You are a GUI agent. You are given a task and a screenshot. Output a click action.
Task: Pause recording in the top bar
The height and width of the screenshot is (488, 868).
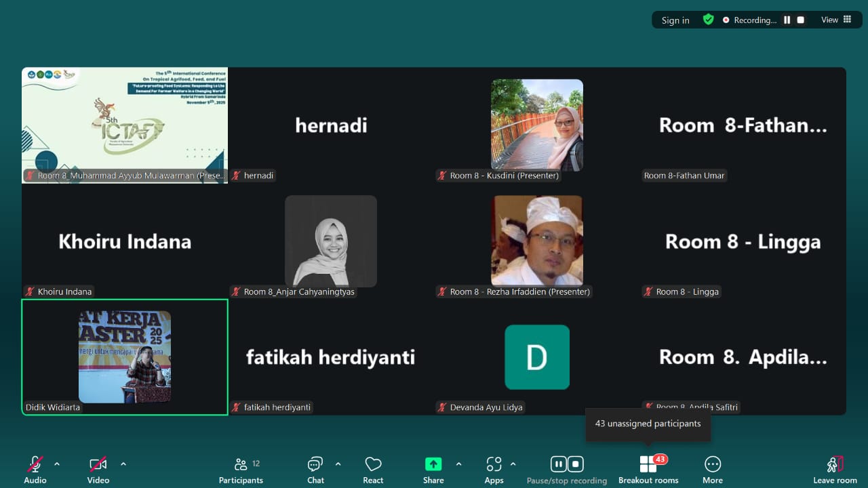[787, 20]
